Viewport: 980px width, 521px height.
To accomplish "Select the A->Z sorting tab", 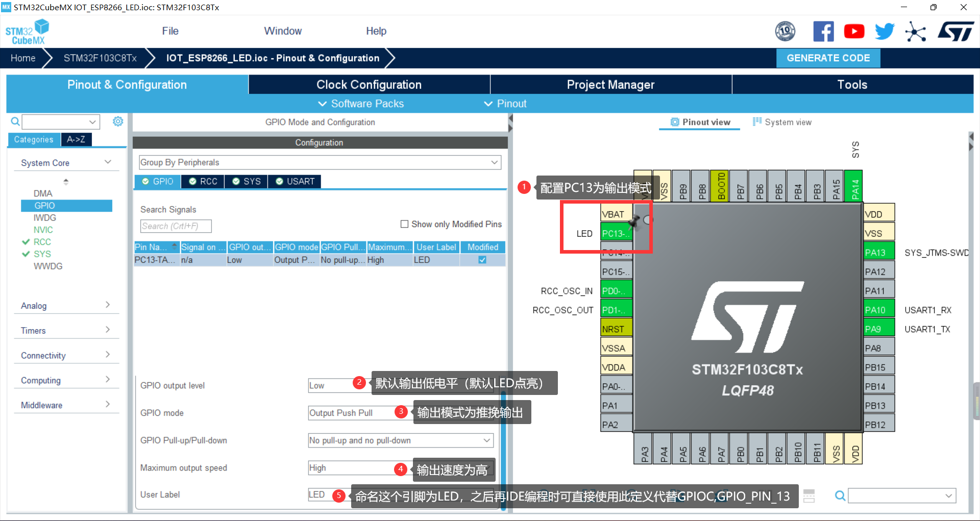I will point(76,139).
